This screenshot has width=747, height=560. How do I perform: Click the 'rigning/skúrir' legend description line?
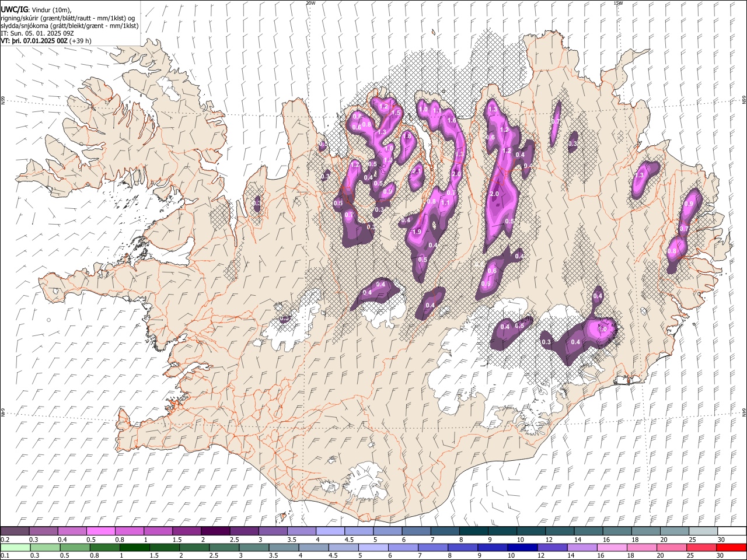pos(68,17)
